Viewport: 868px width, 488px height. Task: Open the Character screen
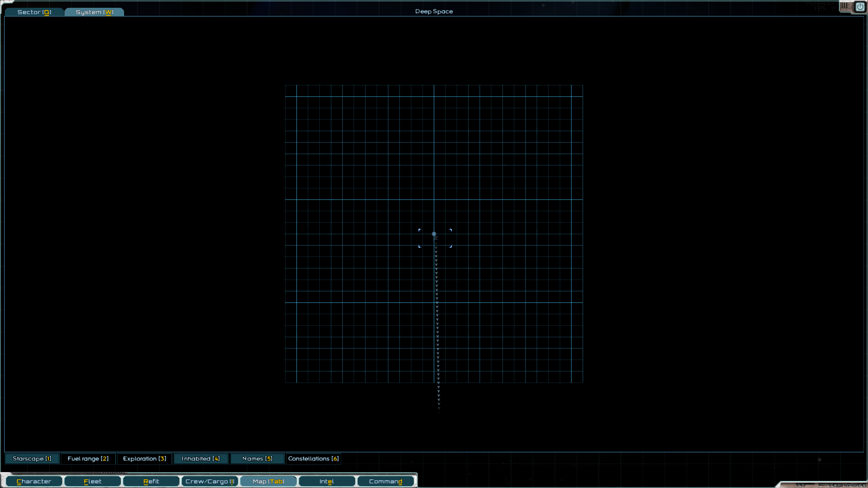(x=34, y=481)
